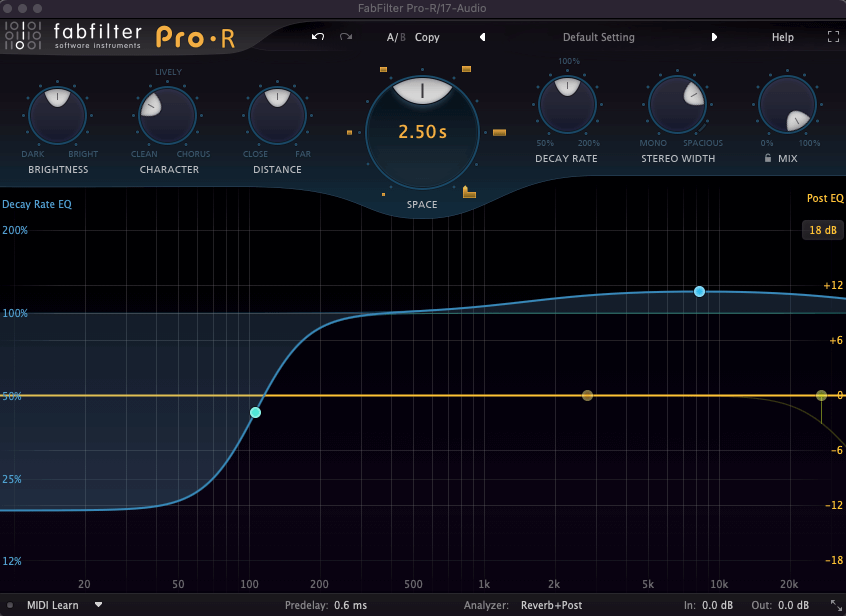846x616 pixels.
Task: Click the 25% label on the decay scale
Action: (x=12, y=479)
